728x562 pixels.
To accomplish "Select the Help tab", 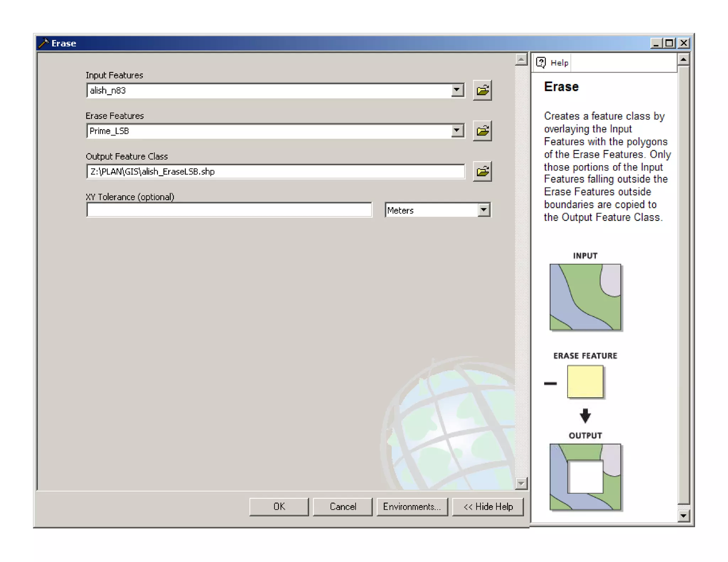I will pyautogui.click(x=559, y=63).
